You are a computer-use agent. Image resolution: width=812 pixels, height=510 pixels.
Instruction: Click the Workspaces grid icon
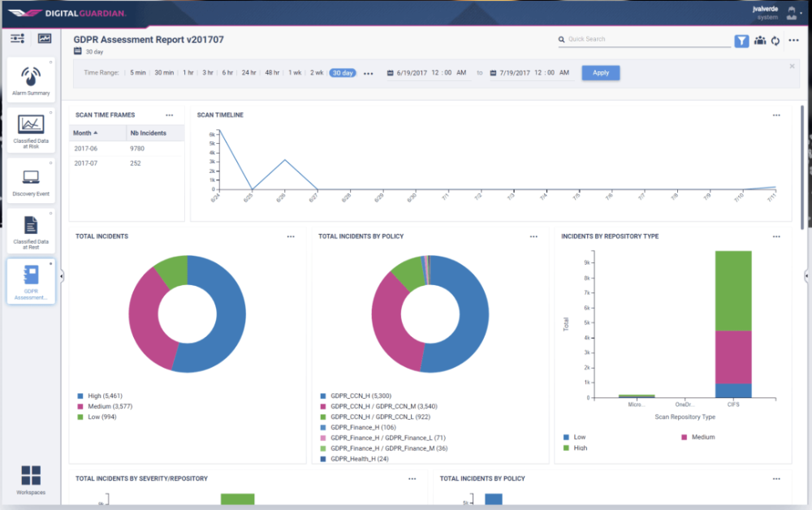(31, 477)
